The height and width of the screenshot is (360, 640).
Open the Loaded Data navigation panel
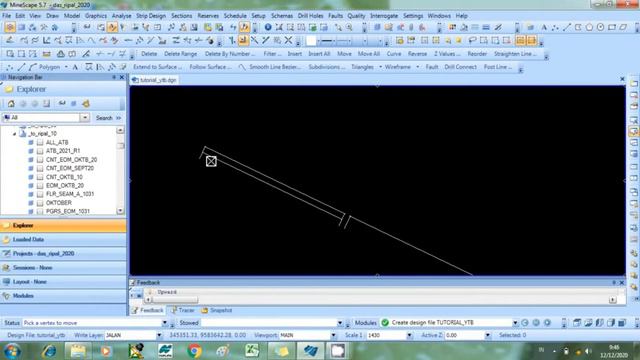63,240
